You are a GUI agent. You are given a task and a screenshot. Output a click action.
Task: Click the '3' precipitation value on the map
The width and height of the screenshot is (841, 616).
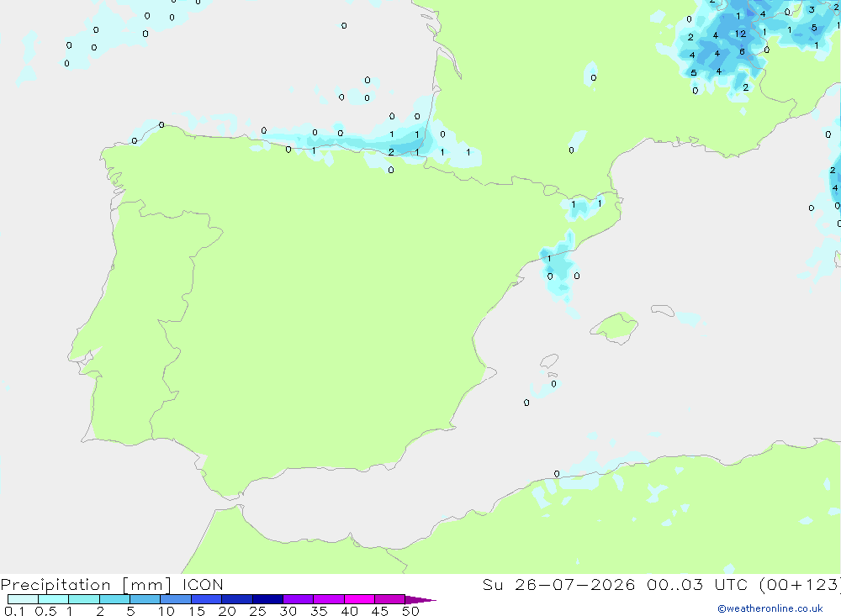[812, 9]
